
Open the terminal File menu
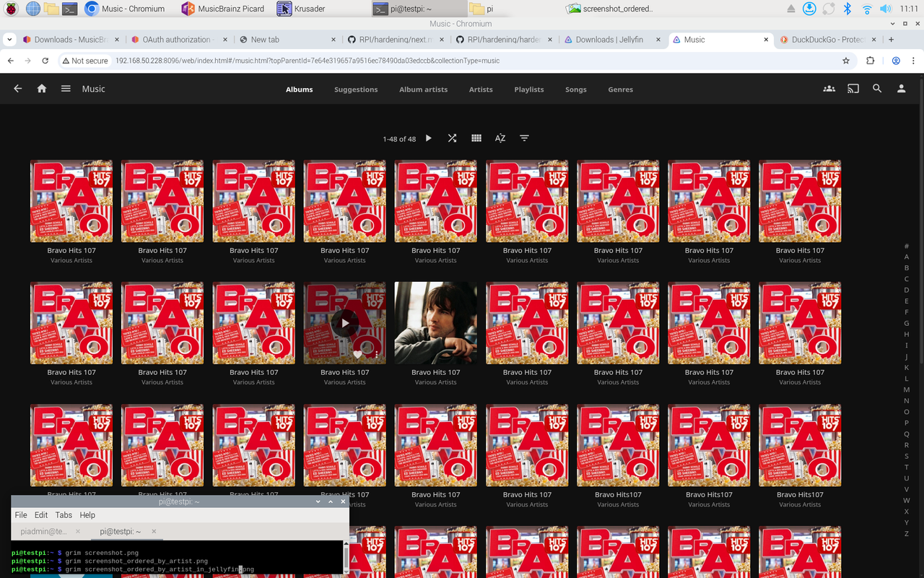[x=21, y=515]
